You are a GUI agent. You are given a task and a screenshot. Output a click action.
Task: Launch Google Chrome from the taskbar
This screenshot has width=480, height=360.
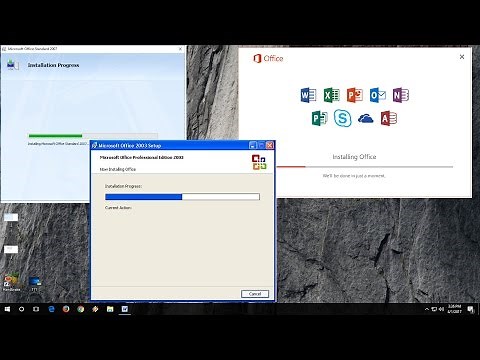[81, 309]
